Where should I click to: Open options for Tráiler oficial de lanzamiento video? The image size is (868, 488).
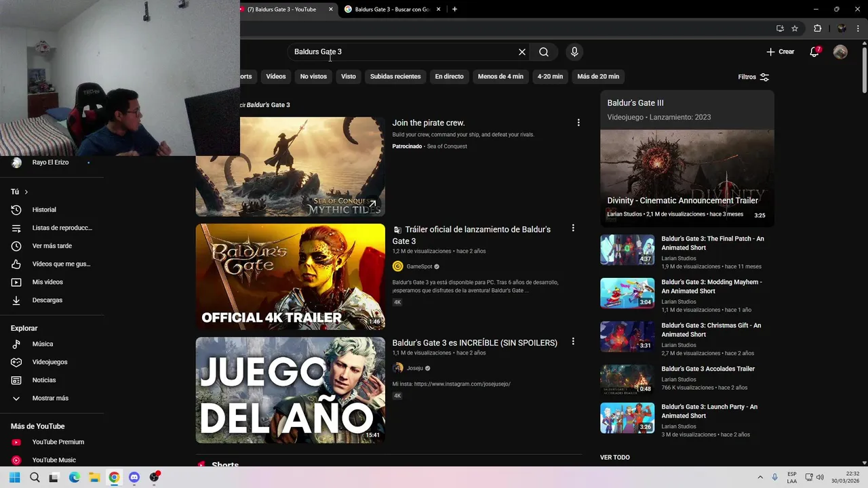coord(573,228)
